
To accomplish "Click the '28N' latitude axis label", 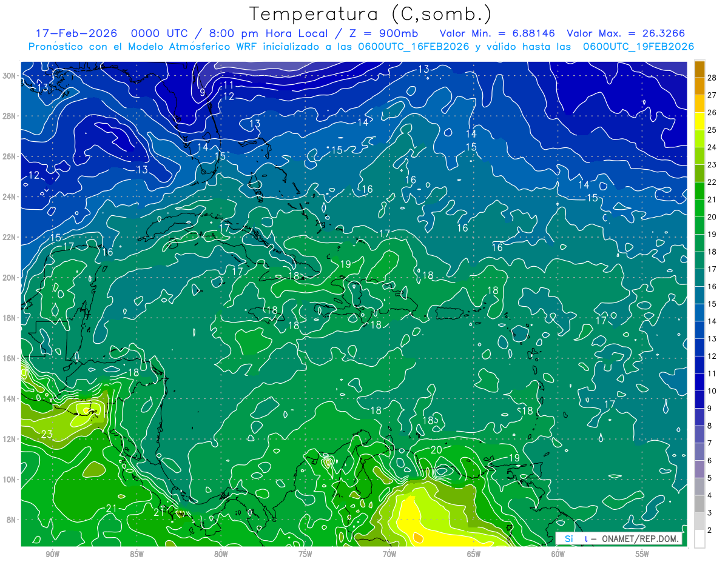I will coord(10,116).
